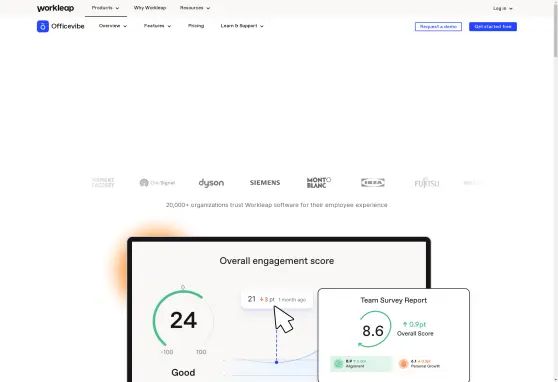Expand Learn & Support menu

(242, 26)
